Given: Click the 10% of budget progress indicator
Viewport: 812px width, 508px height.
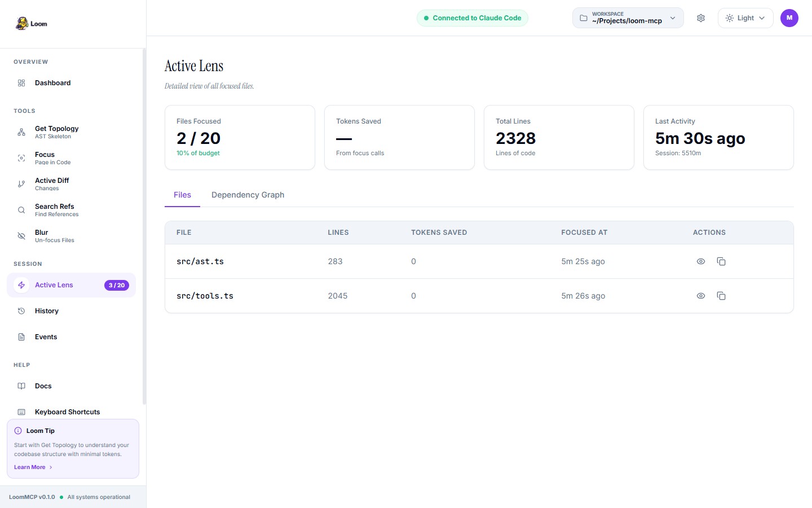Looking at the screenshot, I should (198, 152).
